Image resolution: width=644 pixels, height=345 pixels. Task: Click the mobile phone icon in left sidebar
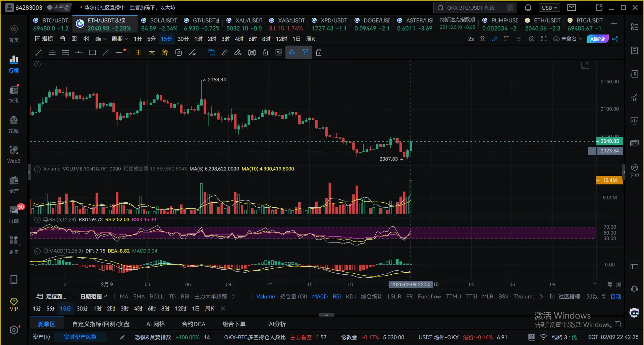(14, 279)
